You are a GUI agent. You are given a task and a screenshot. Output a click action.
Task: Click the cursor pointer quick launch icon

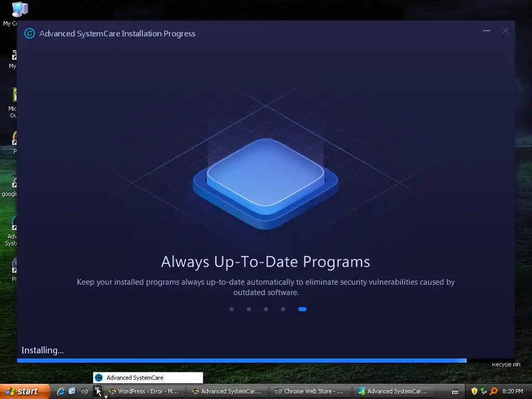[x=98, y=392]
